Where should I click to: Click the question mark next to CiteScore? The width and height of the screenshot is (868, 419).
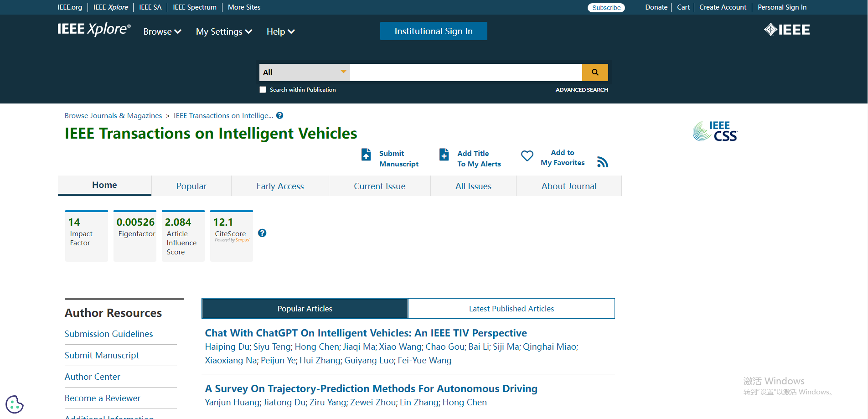[262, 233]
